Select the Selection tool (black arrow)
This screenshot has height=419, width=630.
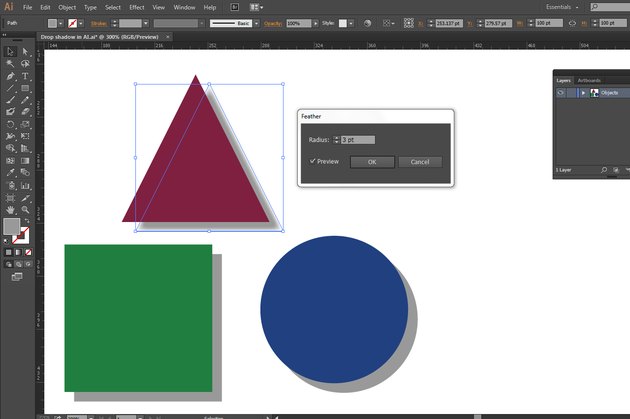pyautogui.click(x=10, y=51)
